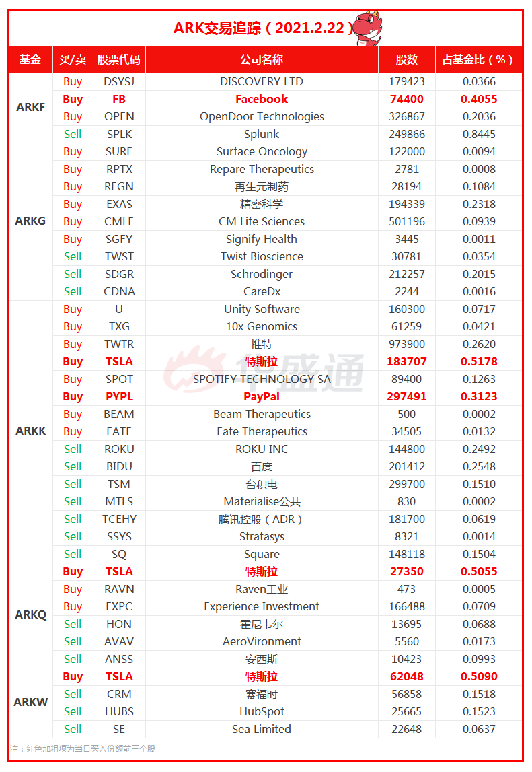Click the ROKU stock code
Screen dimensions: 532x772
tap(119, 449)
